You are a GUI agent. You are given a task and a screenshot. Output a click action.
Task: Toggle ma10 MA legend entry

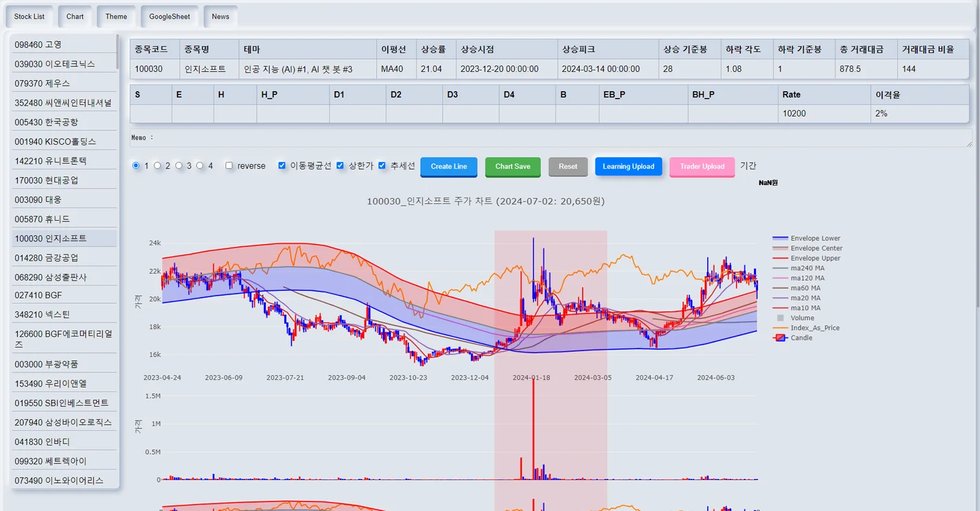coord(797,308)
